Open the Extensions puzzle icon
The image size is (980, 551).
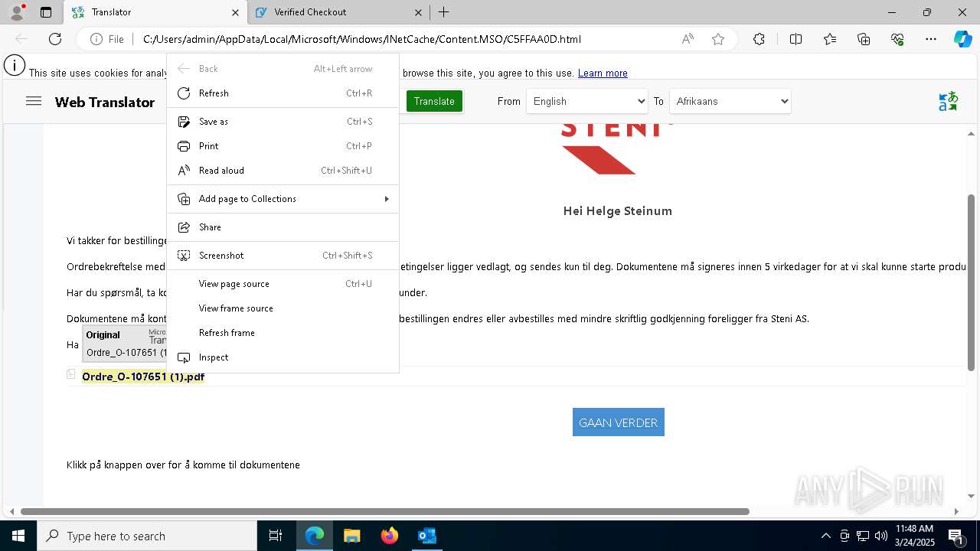759,39
